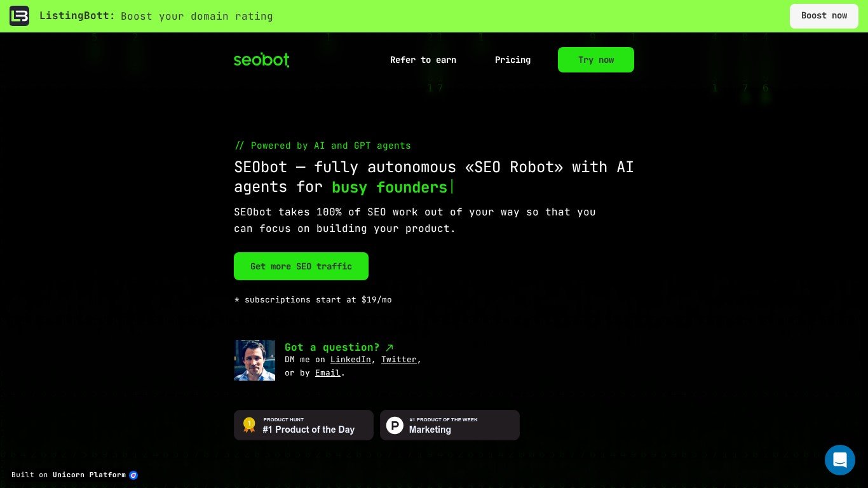This screenshot has height=488, width=868.
Task: Click the ListingBott logo icon
Action: [x=19, y=16]
